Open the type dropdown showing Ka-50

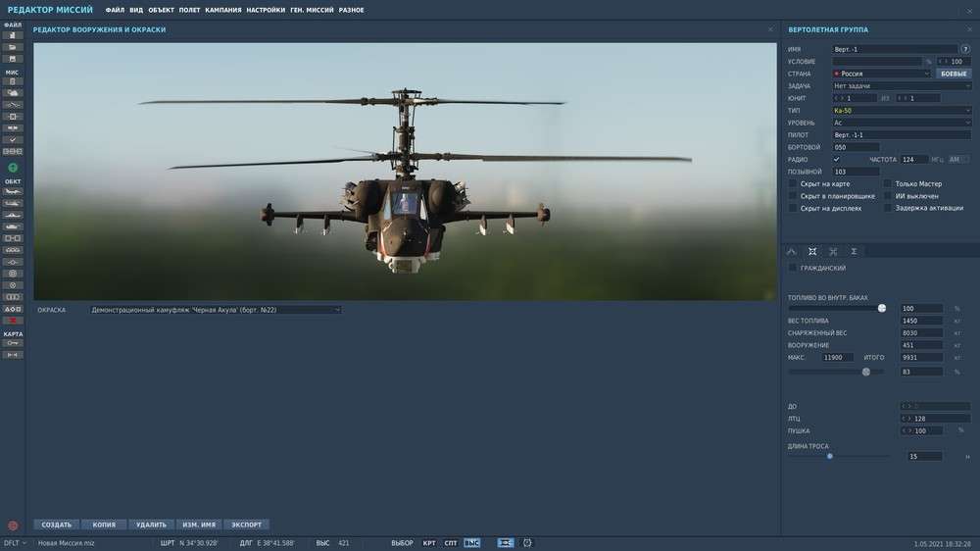[902, 111]
